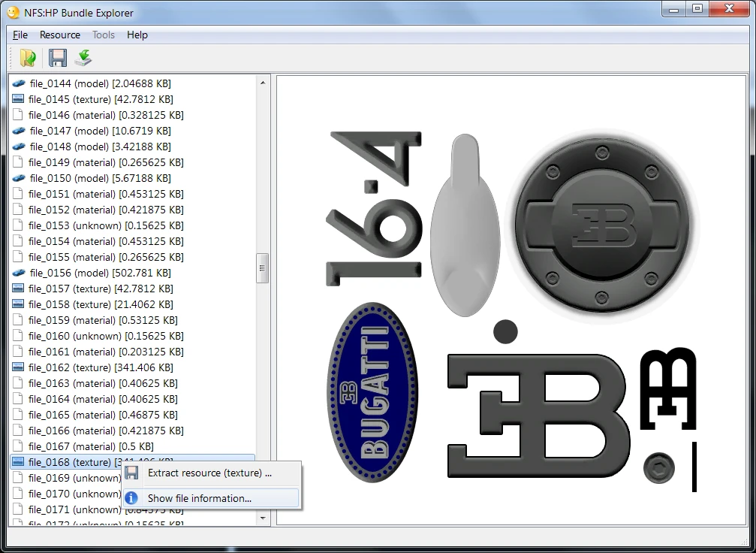Click page icon beside file_0160
Screen dimensions: 756x553
[x=18, y=336]
